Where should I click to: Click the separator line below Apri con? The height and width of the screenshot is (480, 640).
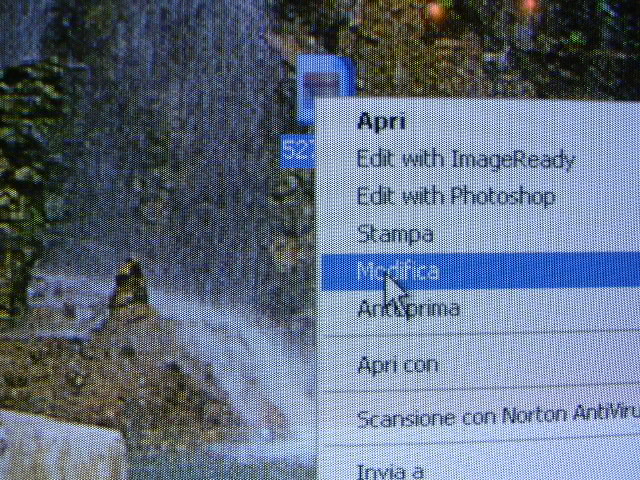[x=480, y=391]
